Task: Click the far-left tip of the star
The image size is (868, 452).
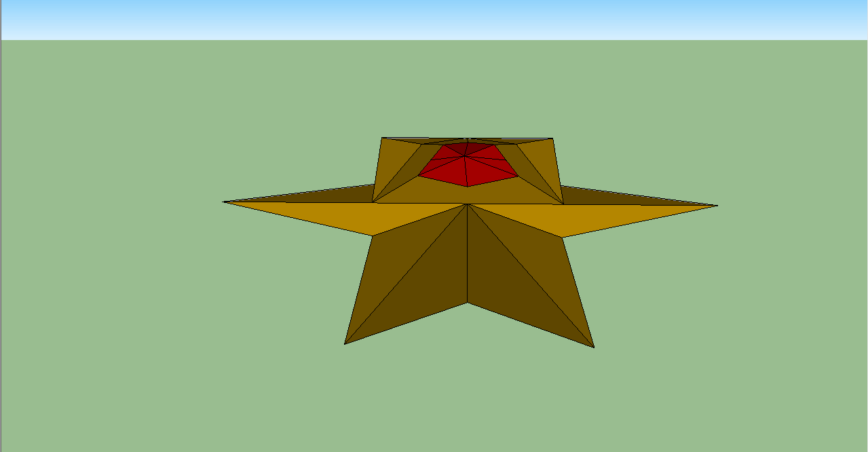Action: click(225, 202)
